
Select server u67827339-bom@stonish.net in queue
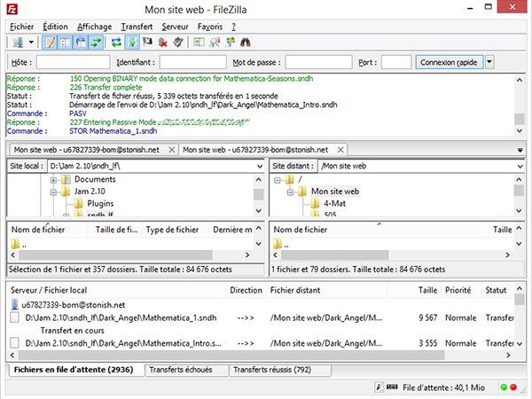74,305
